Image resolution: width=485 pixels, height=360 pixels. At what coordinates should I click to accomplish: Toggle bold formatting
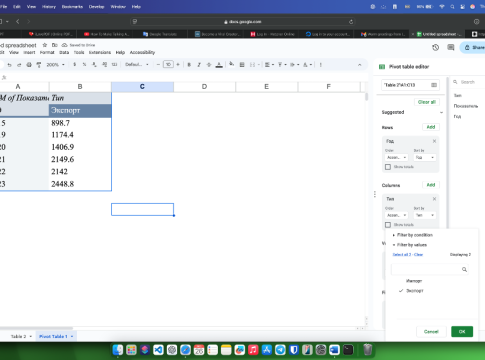point(189,65)
